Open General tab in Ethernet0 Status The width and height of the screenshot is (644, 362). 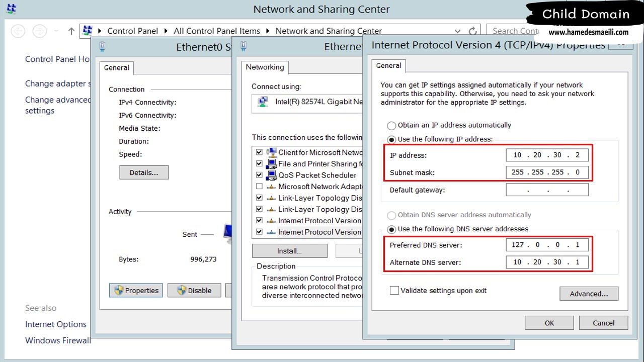pyautogui.click(x=117, y=68)
